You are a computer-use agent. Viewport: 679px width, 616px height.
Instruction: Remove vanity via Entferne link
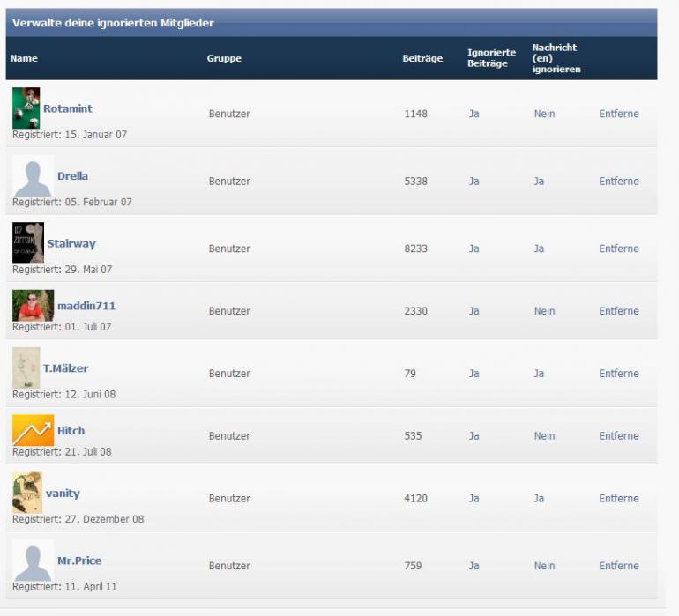coord(619,498)
